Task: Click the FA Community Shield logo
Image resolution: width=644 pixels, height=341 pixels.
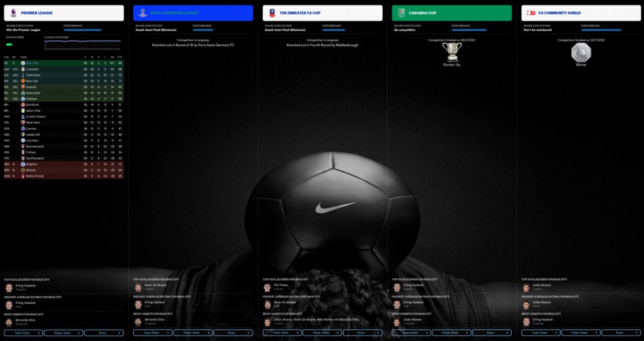Action: coord(531,13)
